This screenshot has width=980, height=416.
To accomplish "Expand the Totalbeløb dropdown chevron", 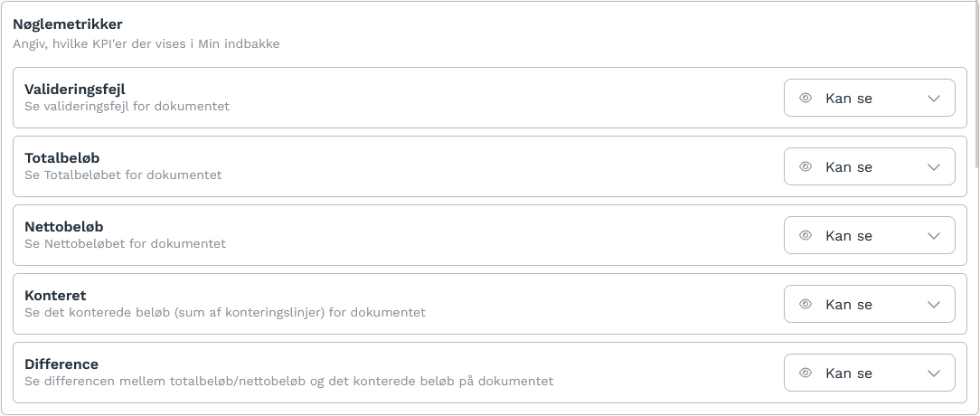I will pos(934,167).
